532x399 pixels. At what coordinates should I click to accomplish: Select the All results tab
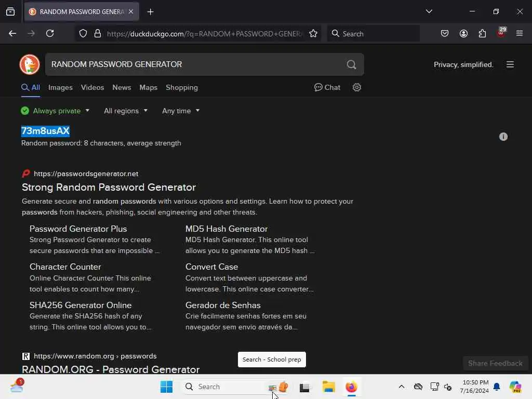coord(31,87)
